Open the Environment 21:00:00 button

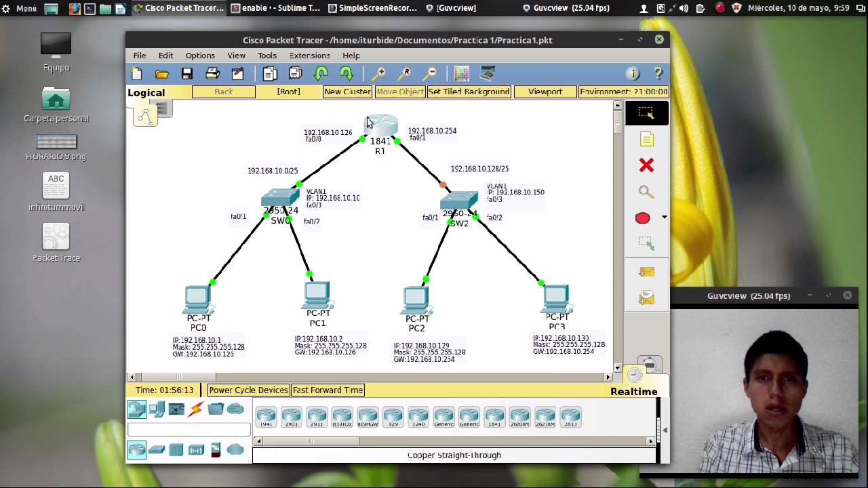point(623,91)
